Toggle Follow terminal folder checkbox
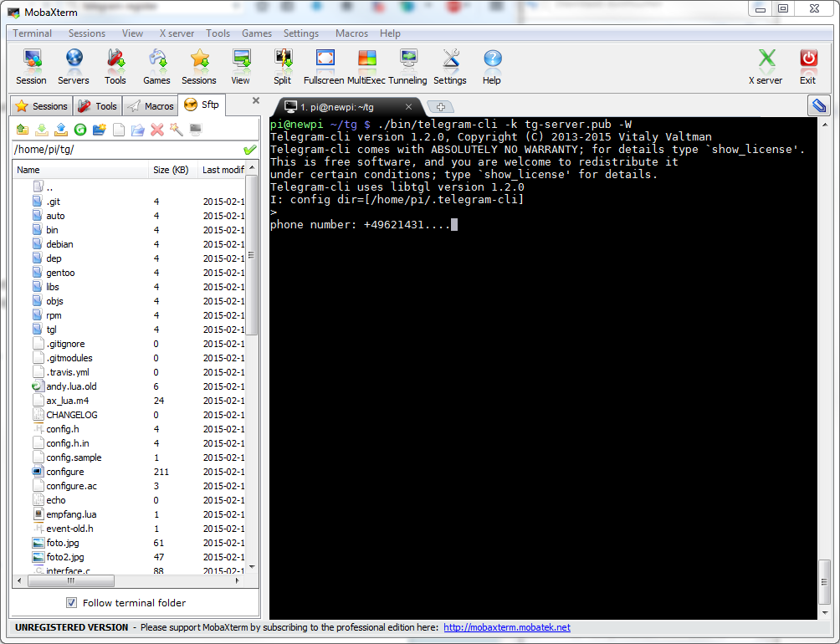This screenshot has height=644, width=840. click(x=71, y=603)
